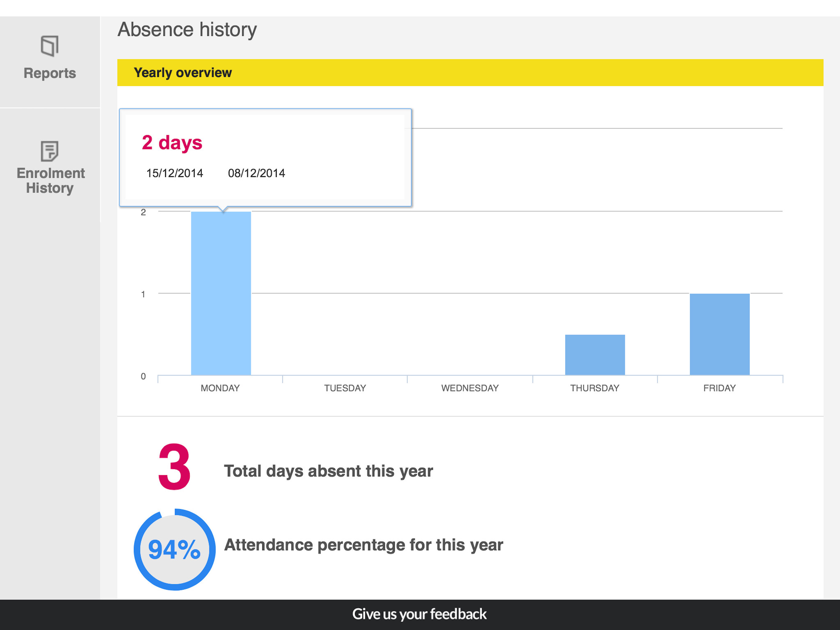Click the FRIDAY axis label
Screen dimensions: 840x630
click(x=719, y=388)
